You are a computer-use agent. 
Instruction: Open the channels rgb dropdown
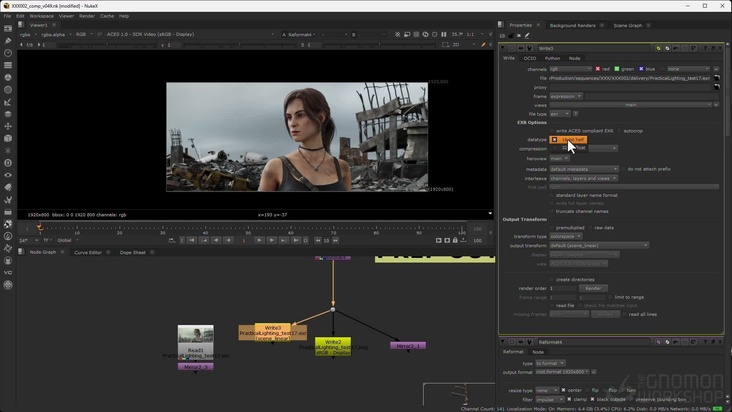pyautogui.click(x=570, y=69)
